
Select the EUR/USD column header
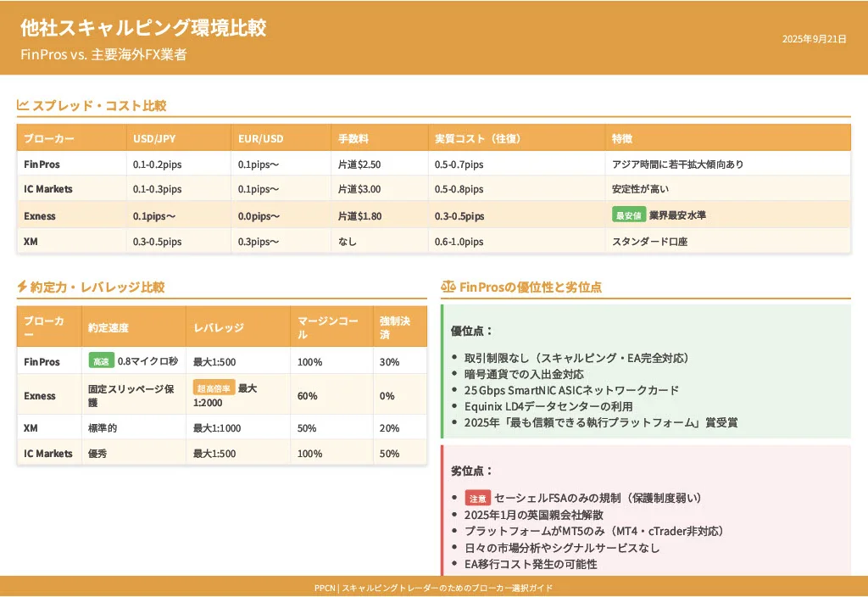(x=260, y=138)
